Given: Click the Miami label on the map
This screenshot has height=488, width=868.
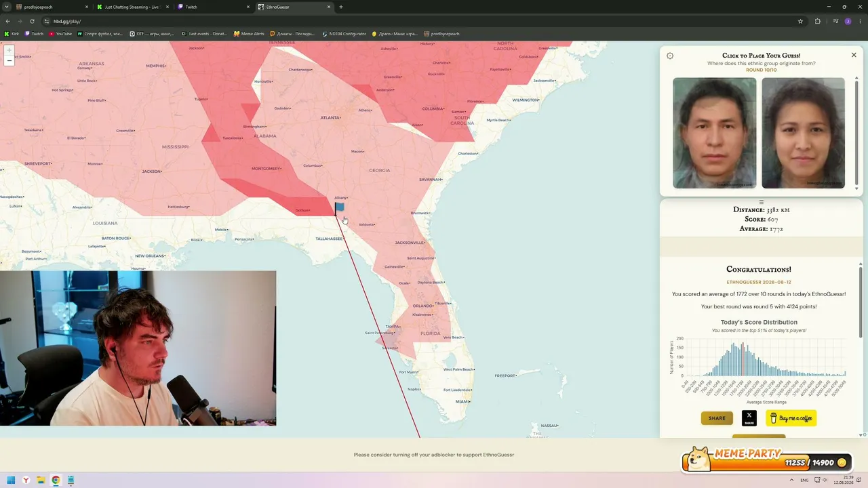Looking at the screenshot, I should pyautogui.click(x=463, y=402).
